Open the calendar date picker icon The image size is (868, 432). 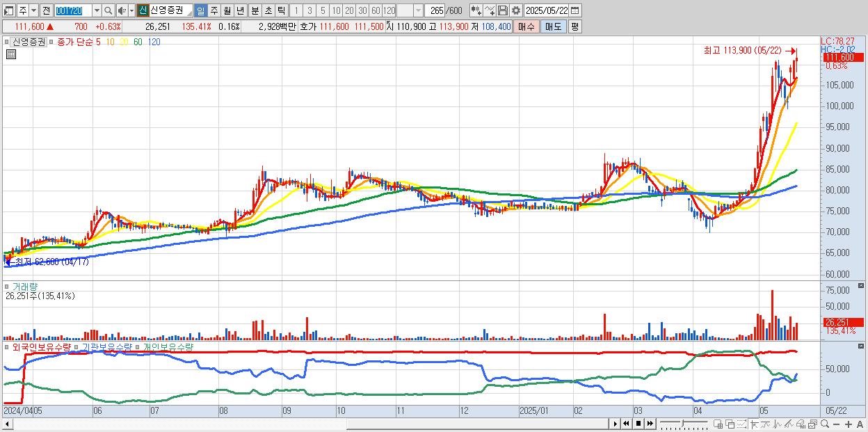574,10
